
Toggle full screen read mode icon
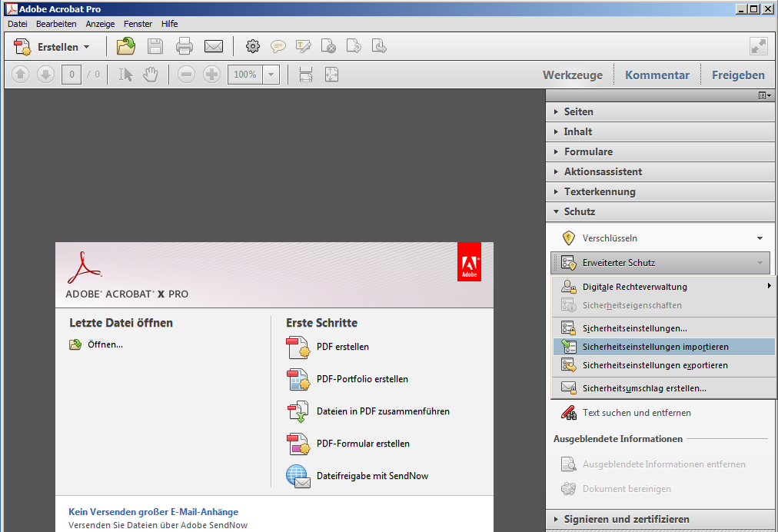coord(759,46)
